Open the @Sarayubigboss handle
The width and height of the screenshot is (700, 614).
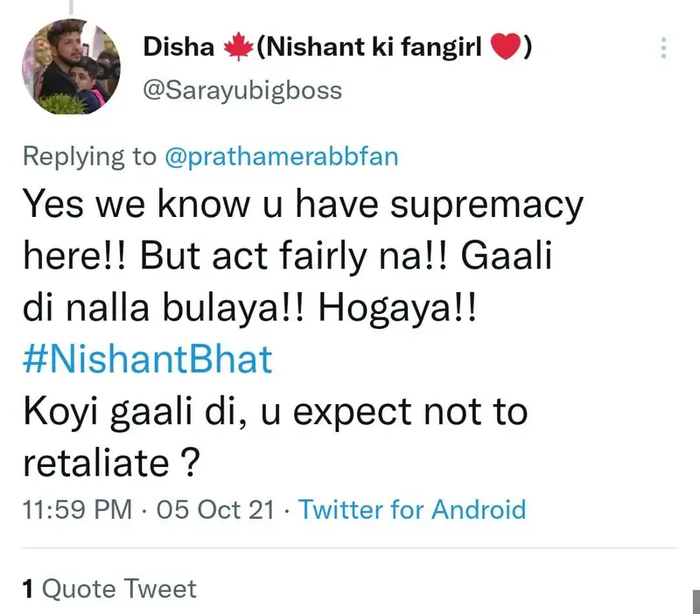click(241, 90)
